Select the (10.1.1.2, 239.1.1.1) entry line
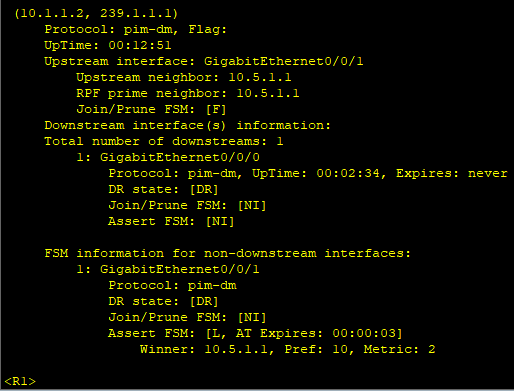The width and height of the screenshot is (514, 391). 96,13
